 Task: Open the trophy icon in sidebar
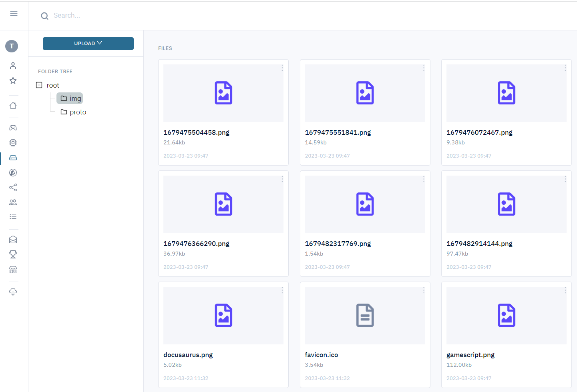pos(13,254)
